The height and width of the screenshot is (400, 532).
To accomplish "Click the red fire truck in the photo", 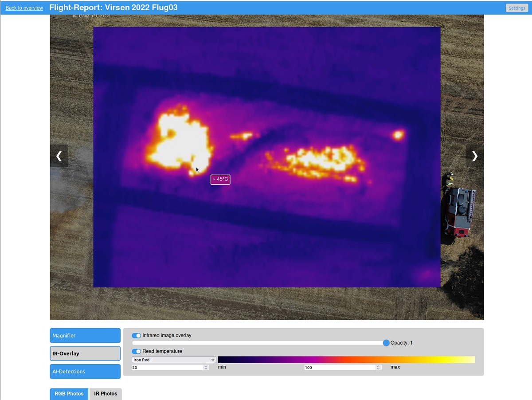I will [x=459, y=211].
